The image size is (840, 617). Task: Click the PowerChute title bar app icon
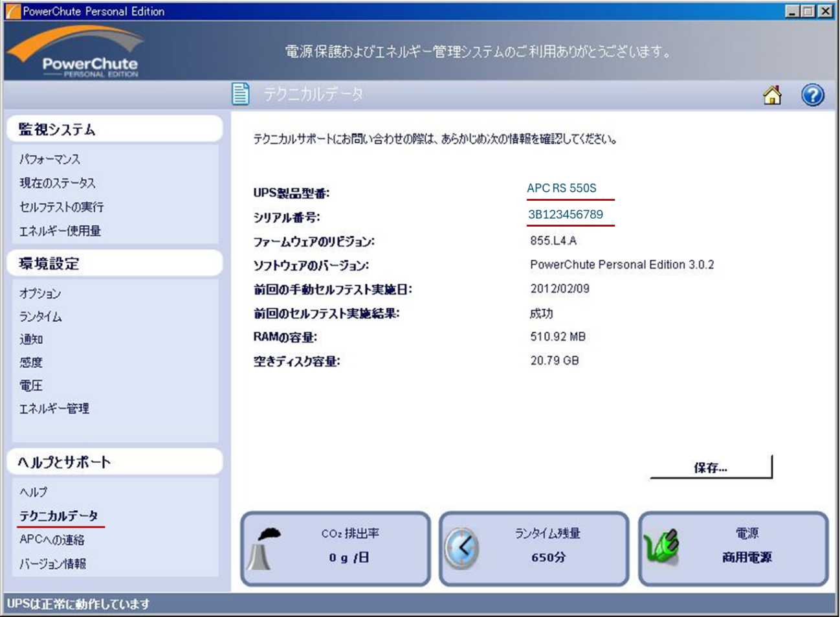(x=12, y=11)
